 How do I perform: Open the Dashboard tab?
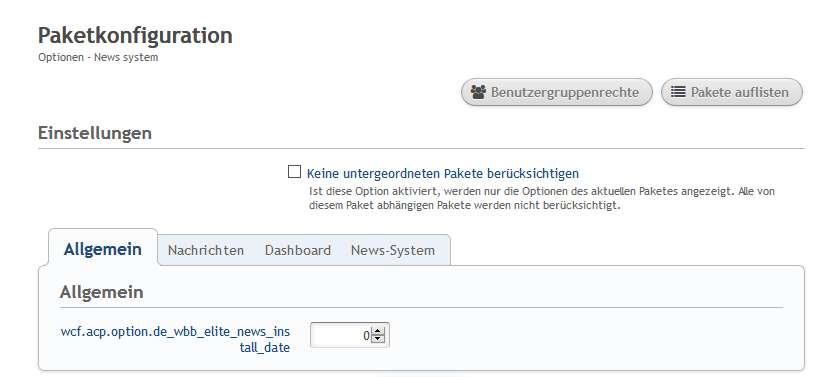coord(297,250)
